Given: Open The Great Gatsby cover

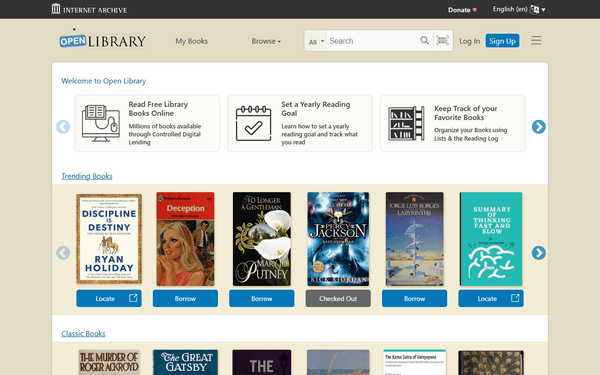Looking at the screenshot, I should (x=185, y=362).
